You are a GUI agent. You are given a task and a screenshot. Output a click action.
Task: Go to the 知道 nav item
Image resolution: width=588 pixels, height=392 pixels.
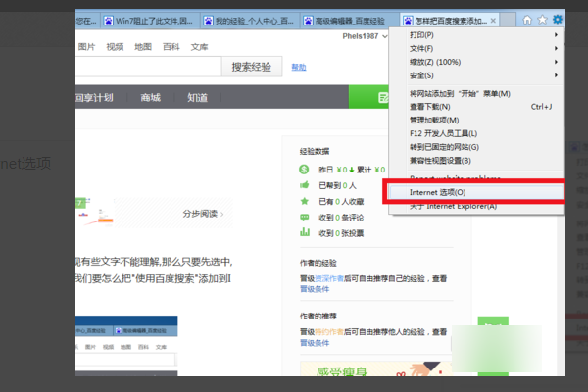(x=197, y=98)
